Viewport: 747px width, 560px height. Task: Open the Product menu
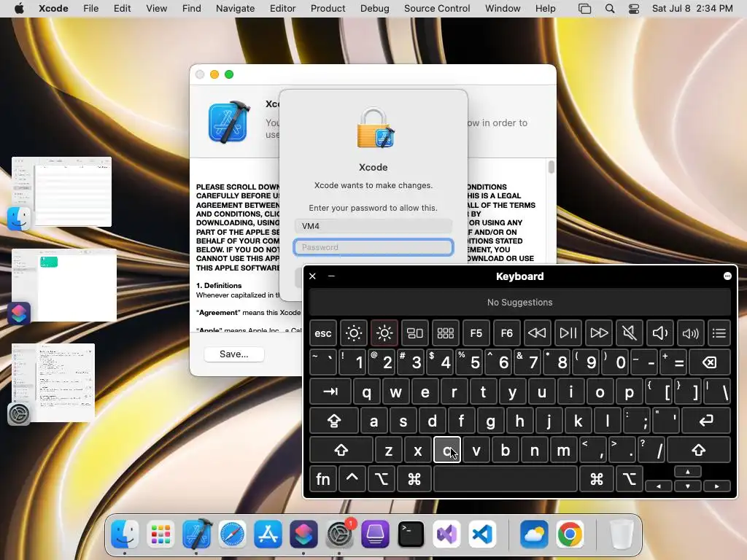pyautogui.click(x=328, y=8)
